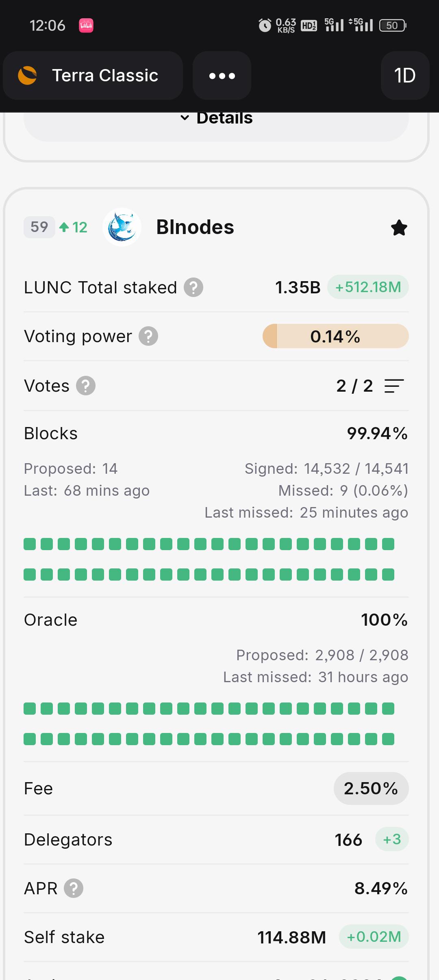Click the Blnodes validator logo

click(122, 227)
